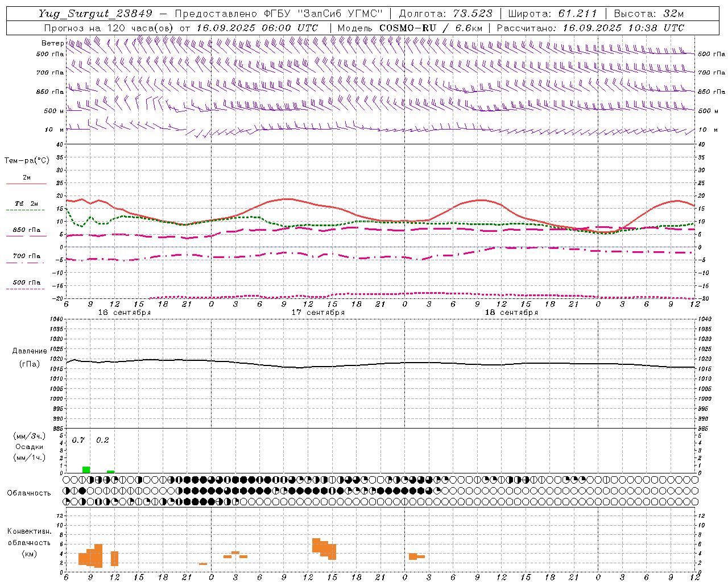The image size is (728, 582).
Task: Click the '(мм/3ч.)' precipitation unit label
Action: [30, 436]
